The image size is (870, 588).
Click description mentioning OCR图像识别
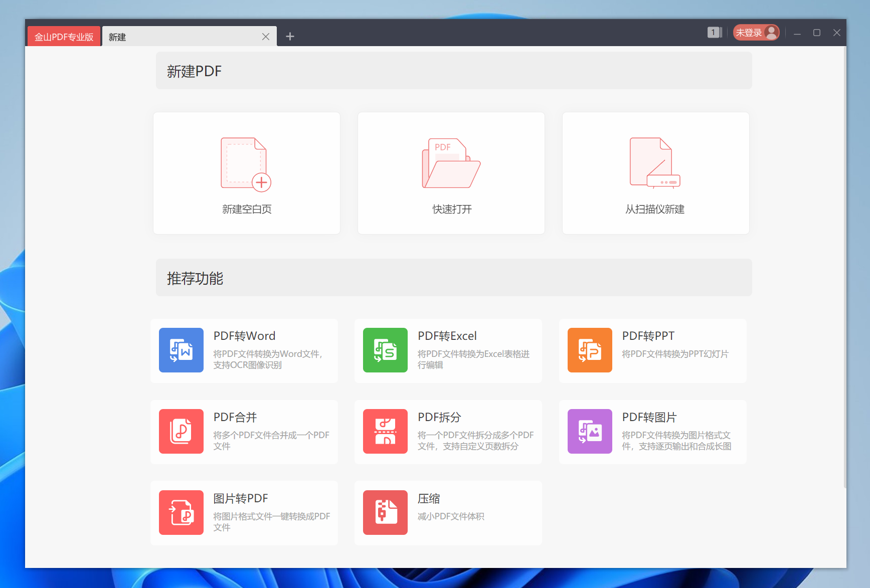point(268,359)
